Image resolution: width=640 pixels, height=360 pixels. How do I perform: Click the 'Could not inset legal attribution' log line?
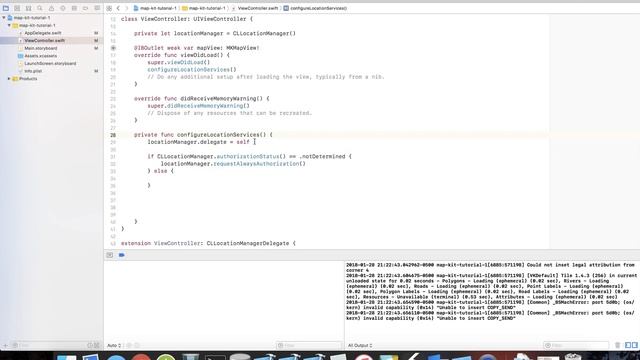coord(490,267)
